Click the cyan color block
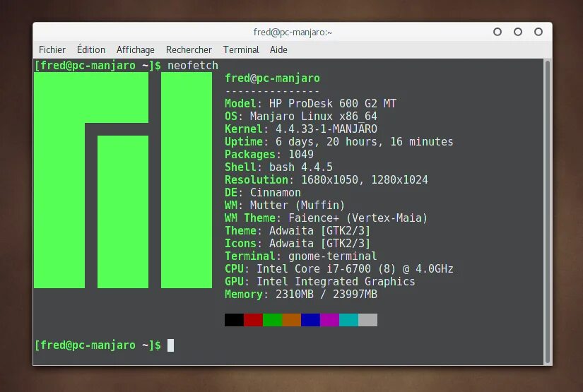583x392 pixels. click(349, 320)
